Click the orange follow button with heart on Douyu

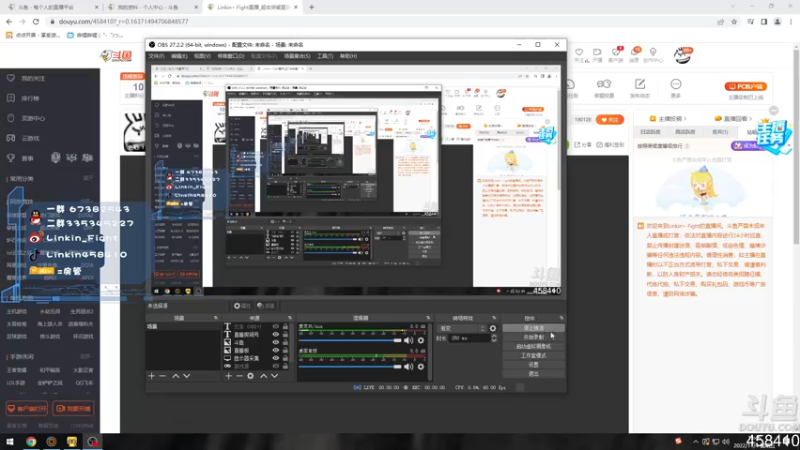point(610,120)
